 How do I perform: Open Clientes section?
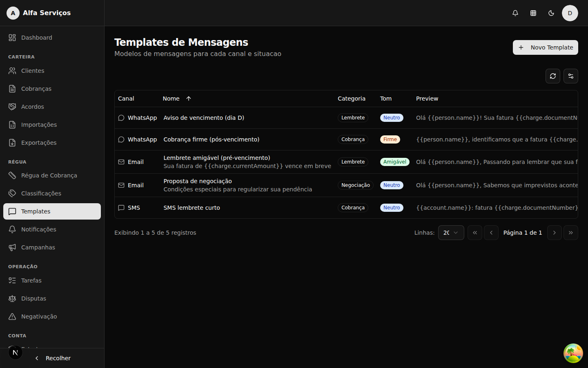[x=52, y=71]
